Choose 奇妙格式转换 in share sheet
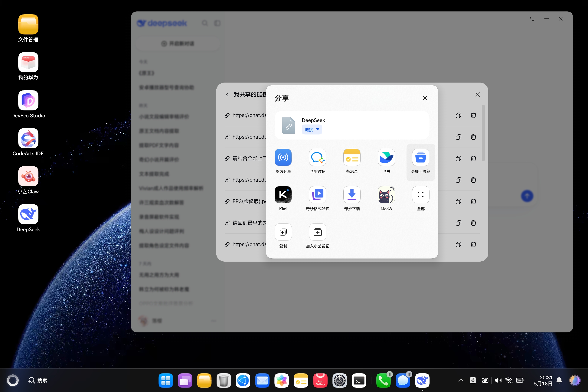The width and height of the screenshot is (588, 392). (318, 195)
